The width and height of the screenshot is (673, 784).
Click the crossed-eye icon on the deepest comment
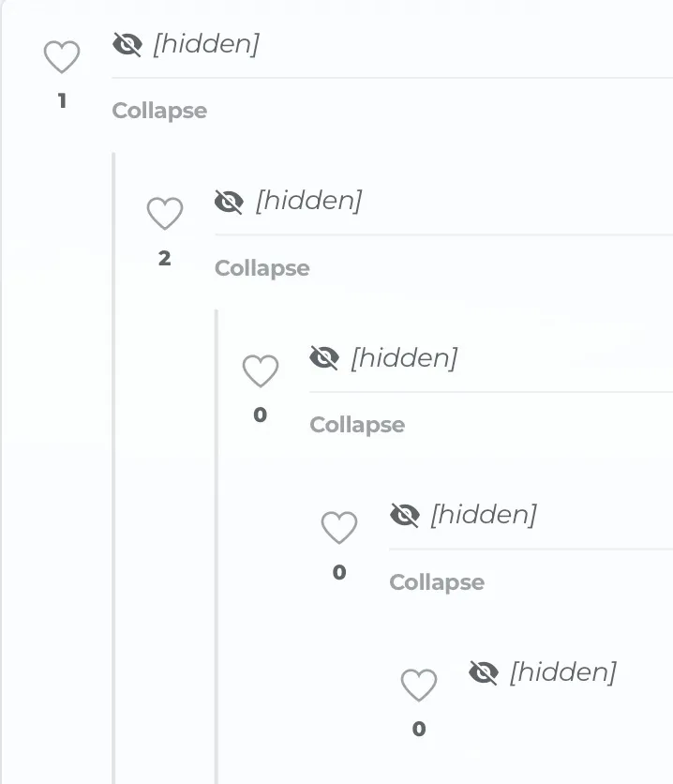pyautogui.click(x=484, y=672)
